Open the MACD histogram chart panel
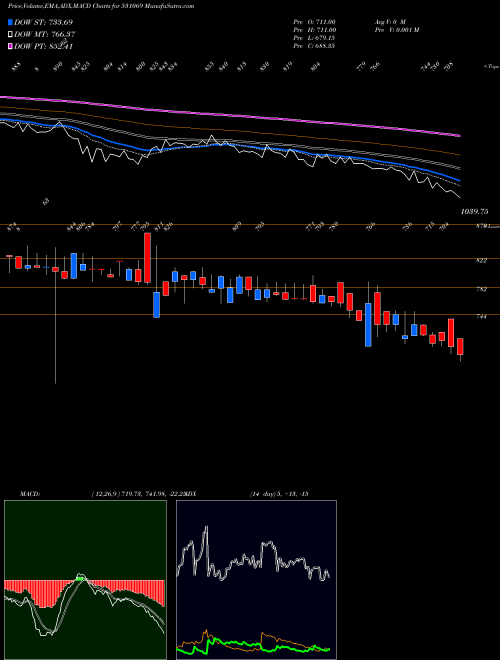Image resolution: width=500 pixels, height=660 pixels. click(x=85, y=580)
